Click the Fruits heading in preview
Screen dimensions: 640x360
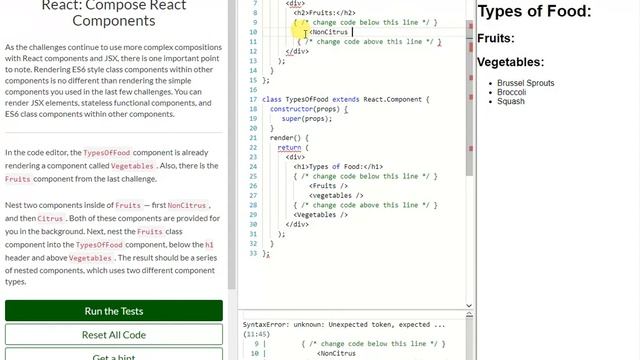click(496, 38)
